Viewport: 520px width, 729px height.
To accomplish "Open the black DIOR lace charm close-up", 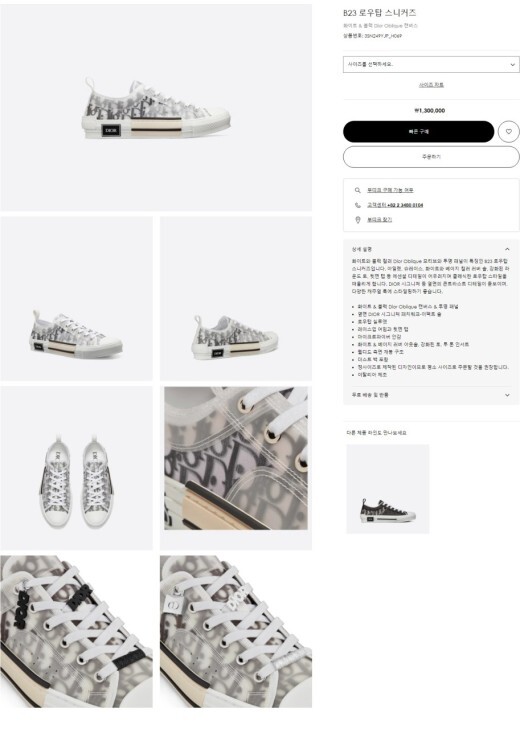I will (76, 631).
